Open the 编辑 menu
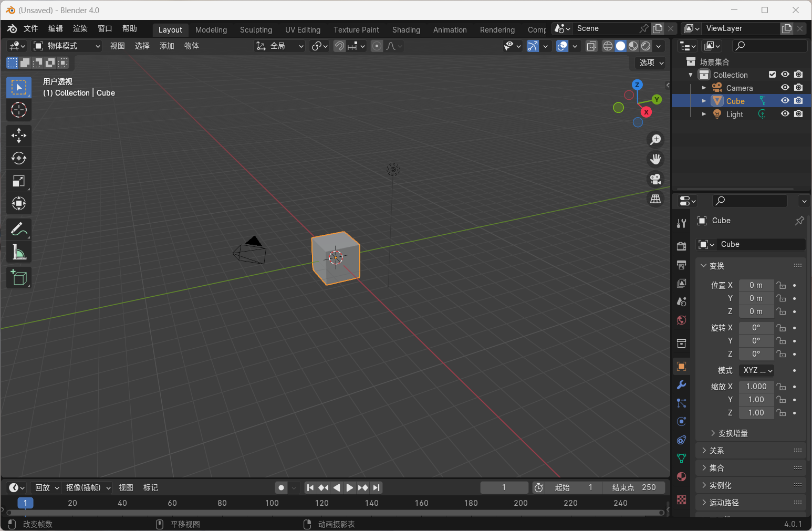The image size is (812, 531). click(55, 29)
